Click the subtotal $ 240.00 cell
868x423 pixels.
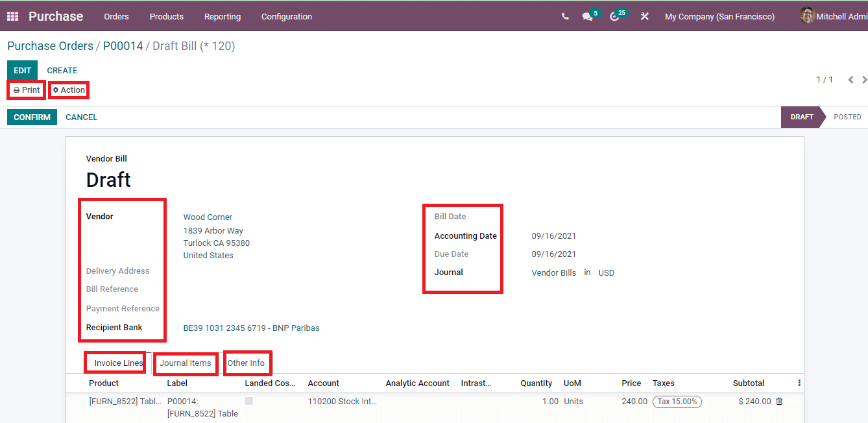point(755,402)
